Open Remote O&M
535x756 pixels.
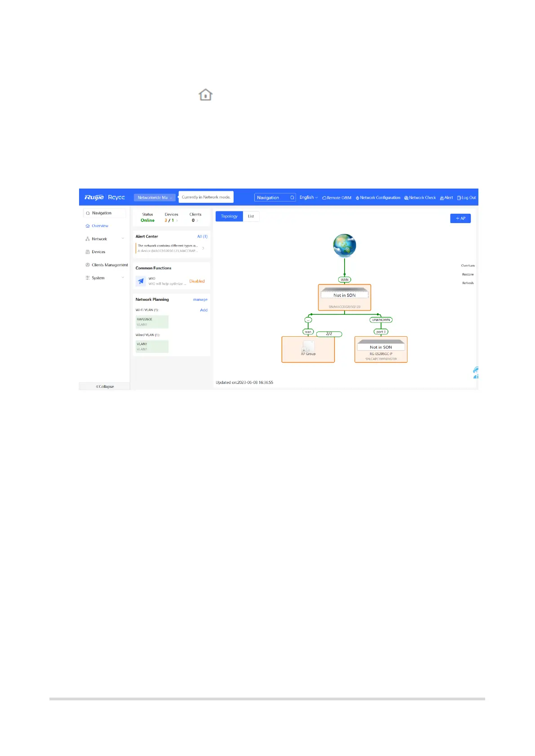point(337,198)
